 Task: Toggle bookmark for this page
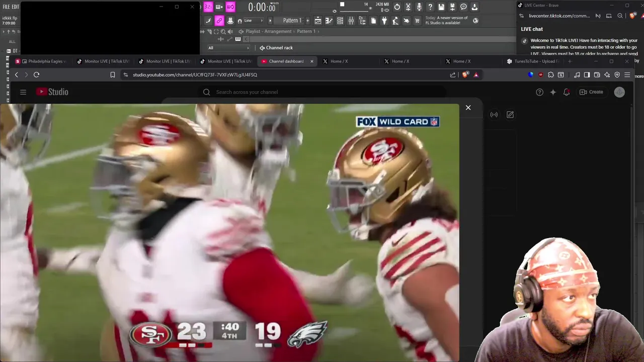point(113,74)
